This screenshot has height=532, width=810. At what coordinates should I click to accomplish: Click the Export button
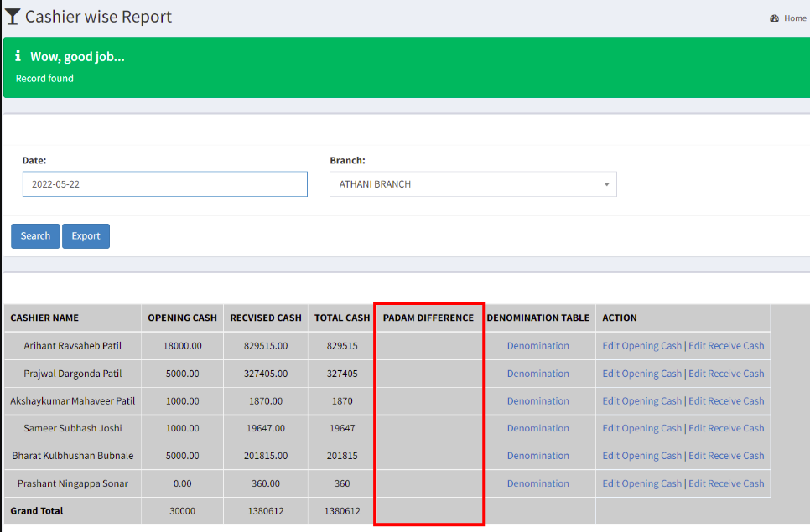pos(86,235)
